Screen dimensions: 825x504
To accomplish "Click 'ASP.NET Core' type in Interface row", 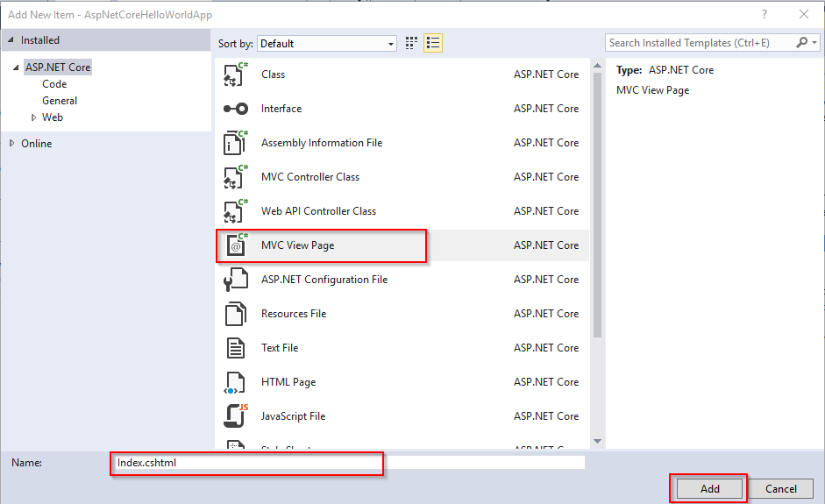I will (x=546, y=109).
